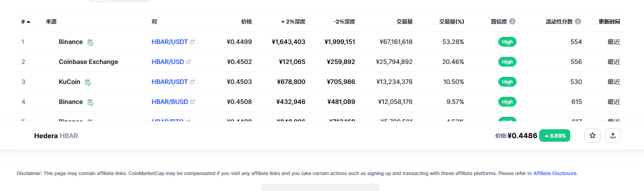The width and height of the screenshot is (644, 191).
Task: Click the info icon next to 流动性分数
Action: coord(578,21)
